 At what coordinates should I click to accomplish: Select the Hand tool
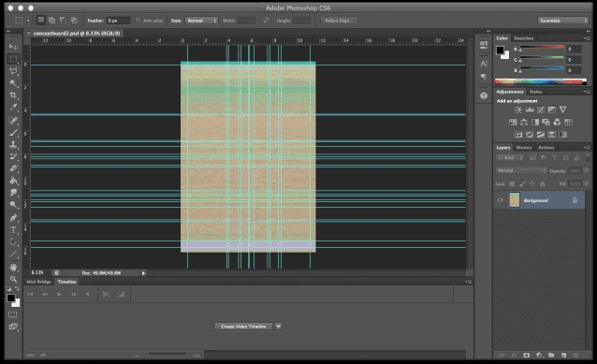13,267
